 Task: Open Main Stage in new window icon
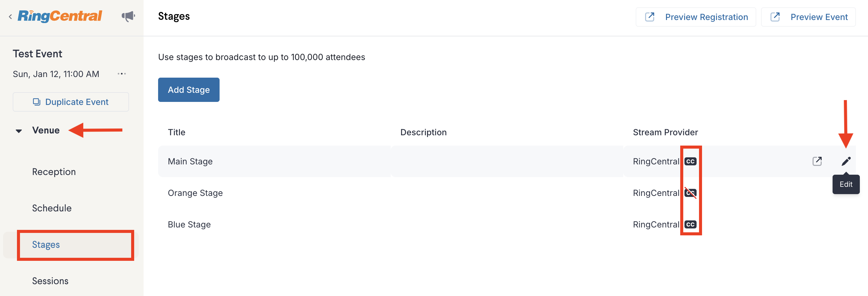pos(817,161)
